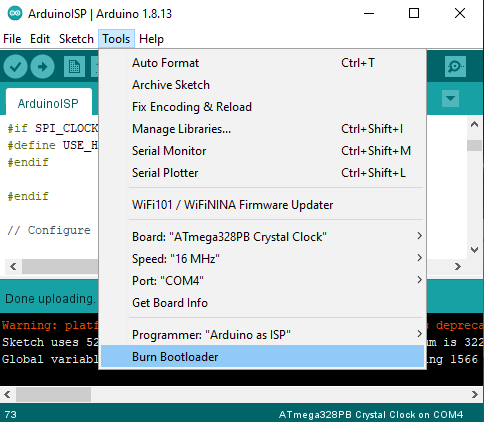Click editor vertical scrollbar up arrow
This screenshot has height=422, width=484.
click(x=474, y=125)
